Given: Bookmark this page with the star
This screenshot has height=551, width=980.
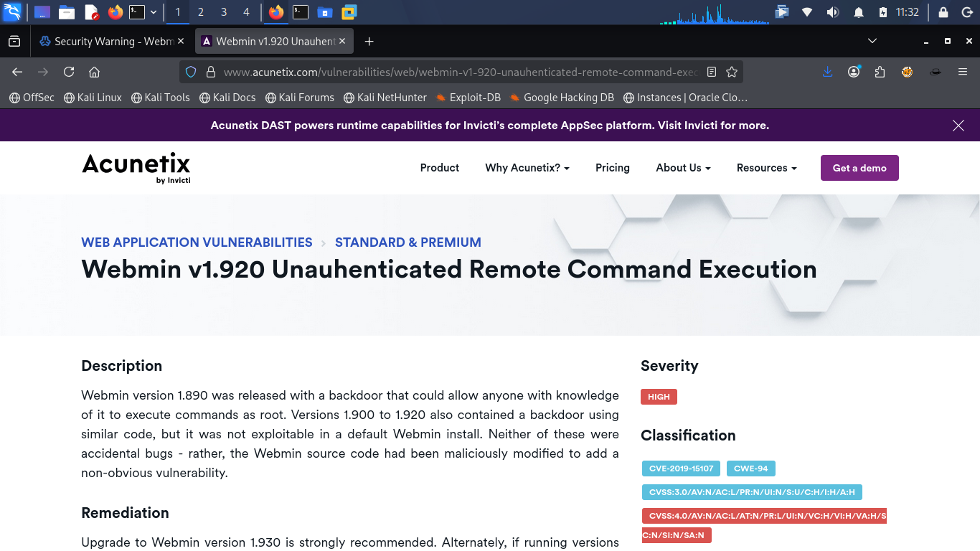Looking at the screenshot, I should [732, 72].
